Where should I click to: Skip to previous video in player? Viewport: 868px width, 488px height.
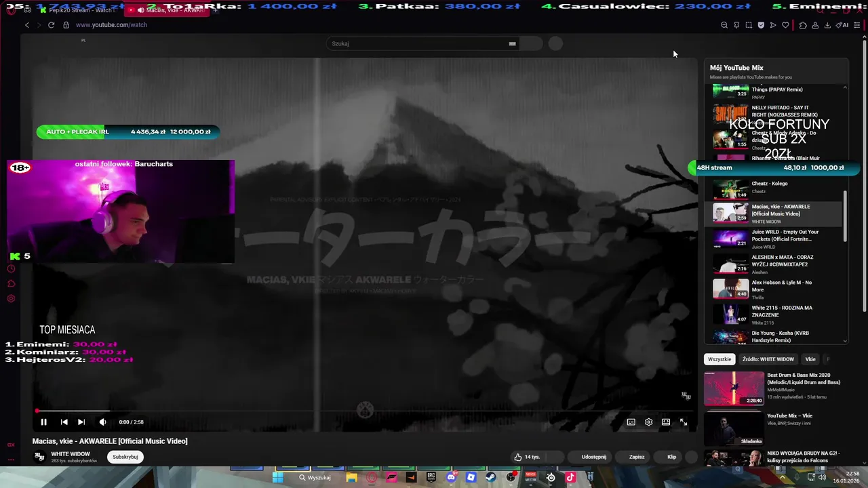point(64,422)
